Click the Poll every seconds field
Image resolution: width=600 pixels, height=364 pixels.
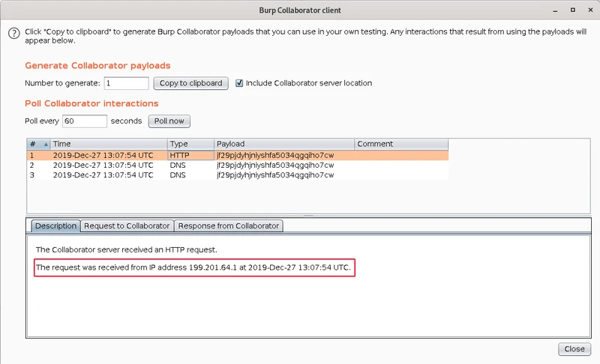85,121
